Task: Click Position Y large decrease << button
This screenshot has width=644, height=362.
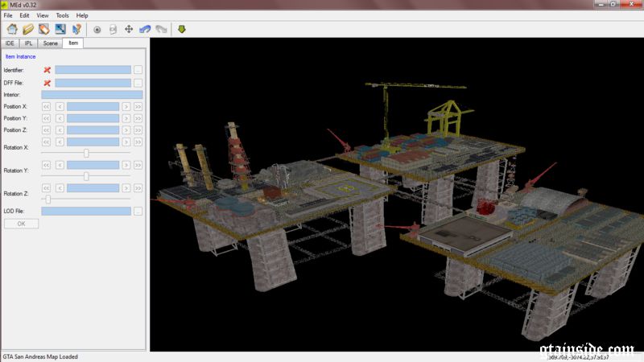Action: click(x=46, y=118)
